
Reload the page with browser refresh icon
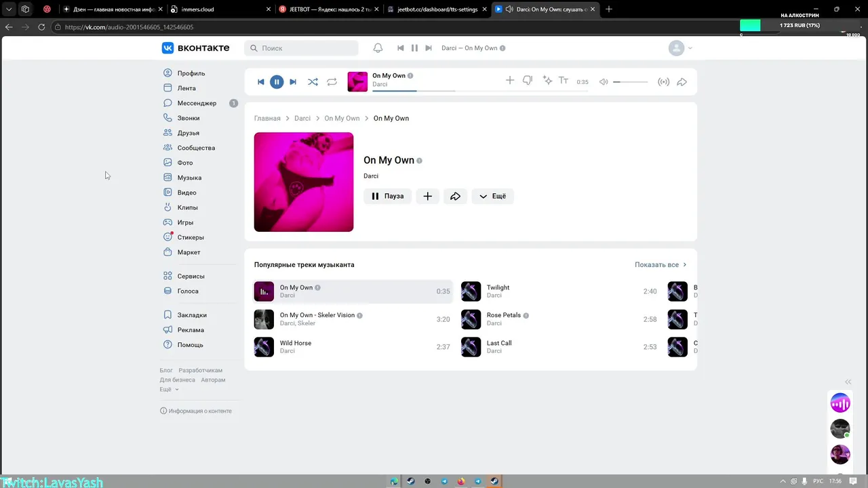(41, 27)
